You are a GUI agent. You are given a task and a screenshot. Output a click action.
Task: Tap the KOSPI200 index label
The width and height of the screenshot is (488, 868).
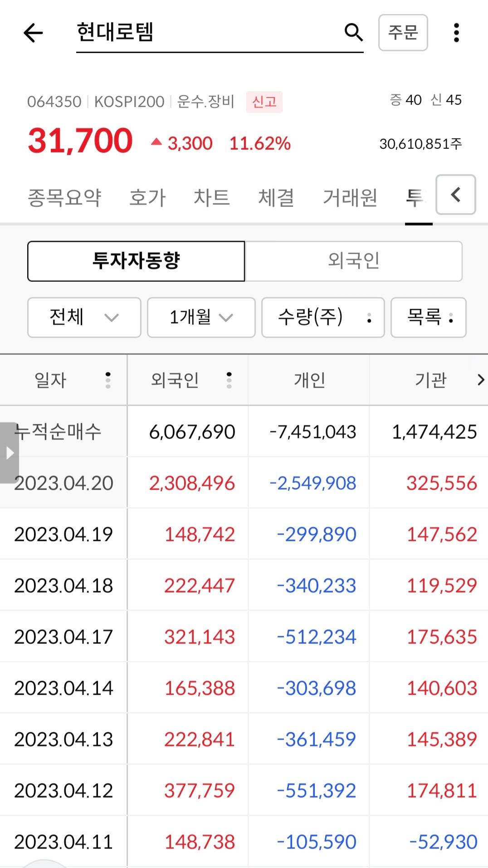[x=129, y=102]
